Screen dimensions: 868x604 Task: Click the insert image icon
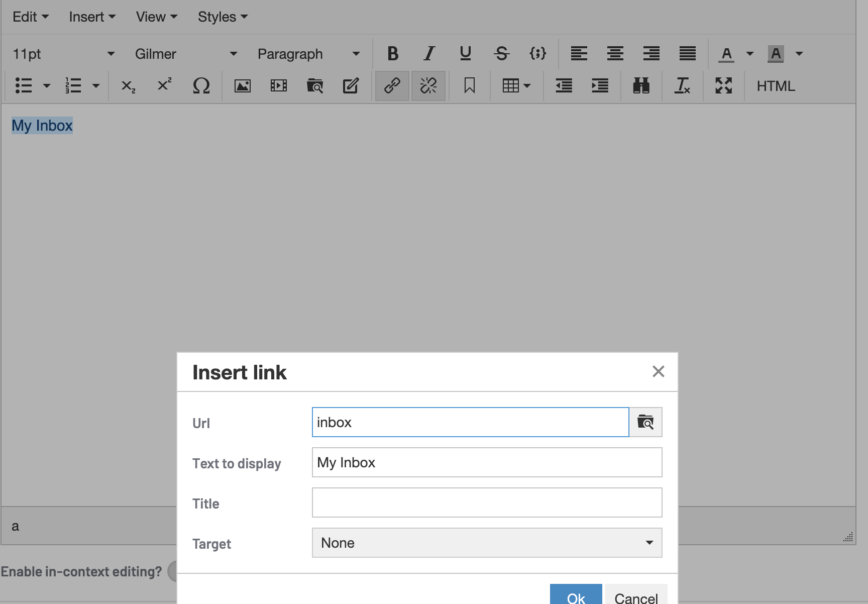pos(243,86)
